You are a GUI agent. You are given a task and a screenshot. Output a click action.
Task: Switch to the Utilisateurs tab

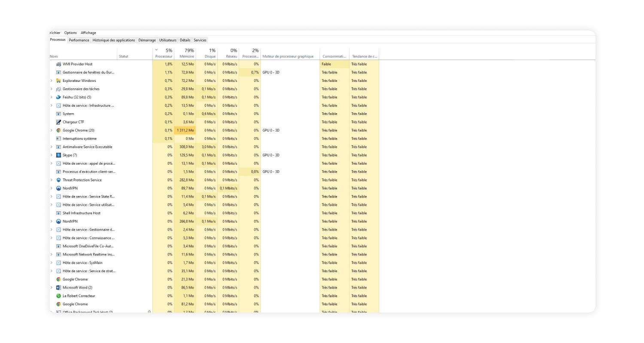point(168,40)
